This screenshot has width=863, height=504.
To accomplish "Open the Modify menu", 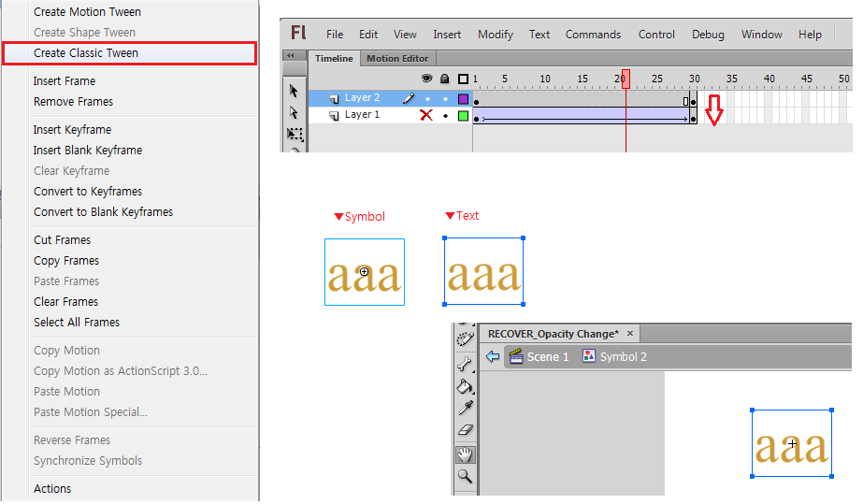I will tap(496, 35).
